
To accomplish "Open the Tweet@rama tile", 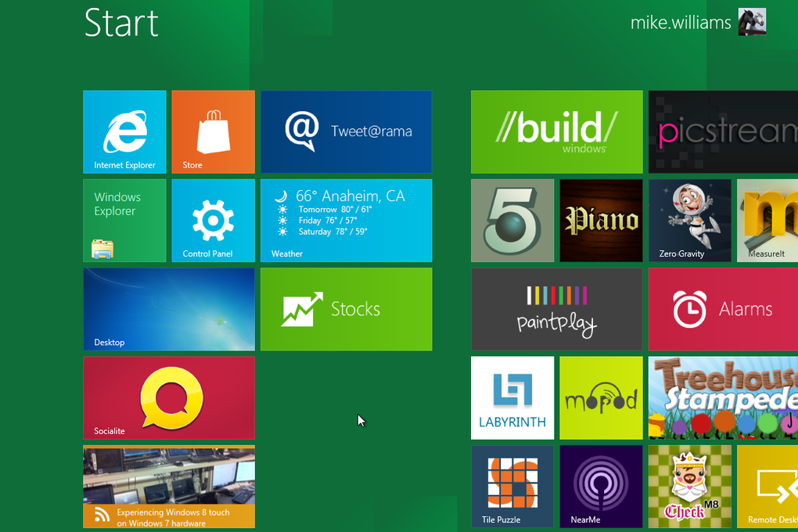I will (346, 132).
